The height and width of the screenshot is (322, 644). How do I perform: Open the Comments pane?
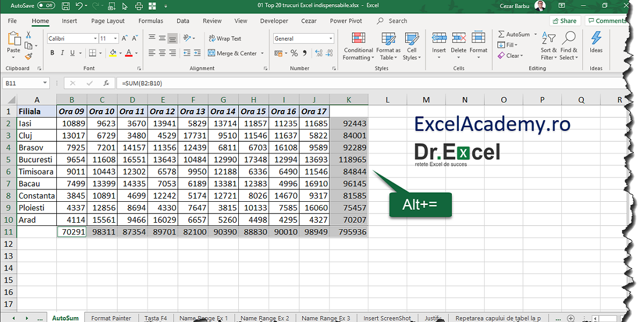tap(606, 21)
